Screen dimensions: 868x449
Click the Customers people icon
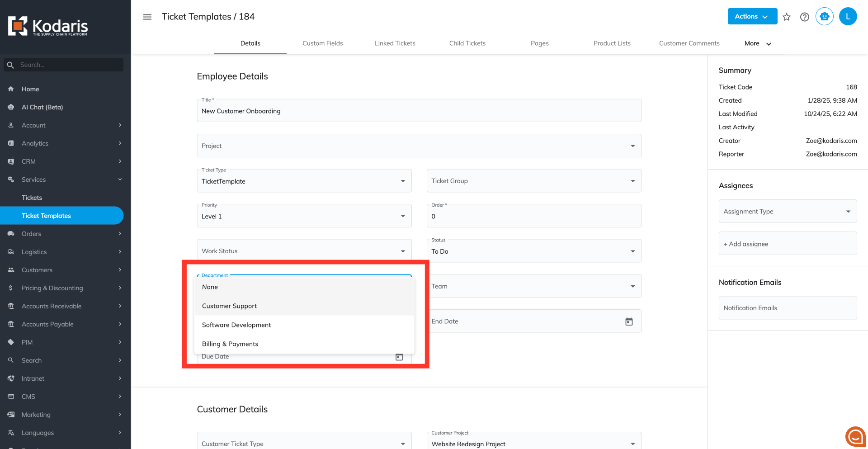coord(11,270)
